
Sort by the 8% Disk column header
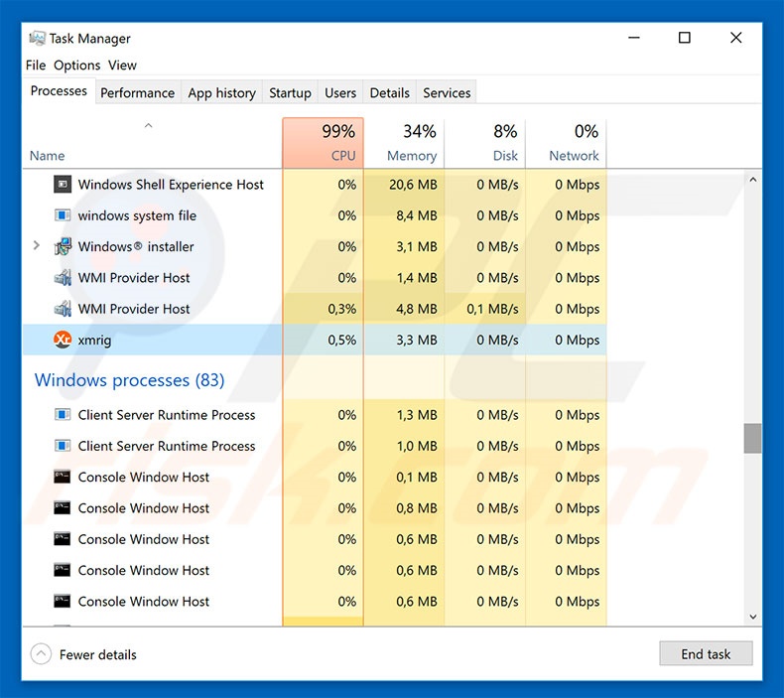coord(485,143)
